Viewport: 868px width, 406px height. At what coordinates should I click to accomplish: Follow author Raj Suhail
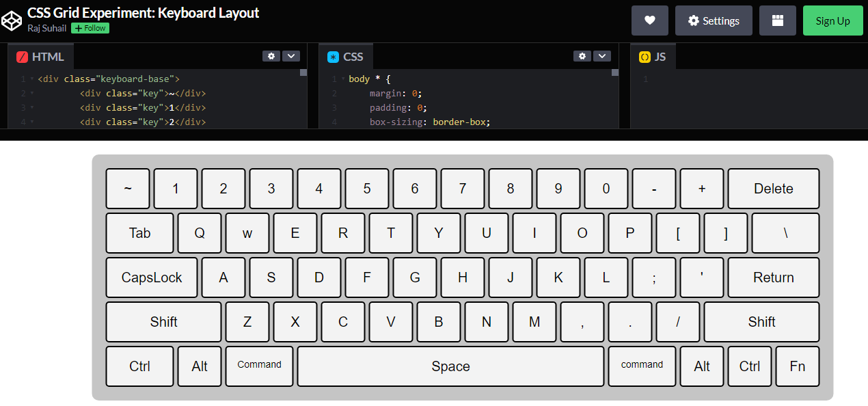coord(90,28)
